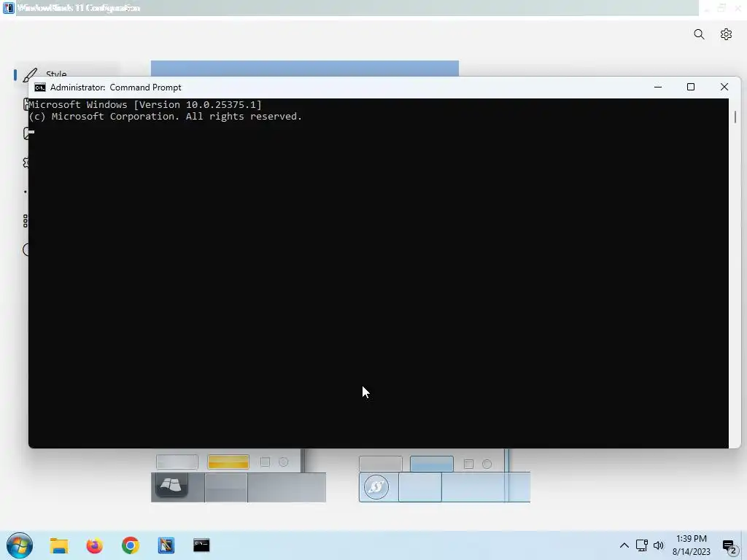This screenshot has height=560, width=747.
Task: Close the Administrator Command Prompt window
Action: pos(724,87)
